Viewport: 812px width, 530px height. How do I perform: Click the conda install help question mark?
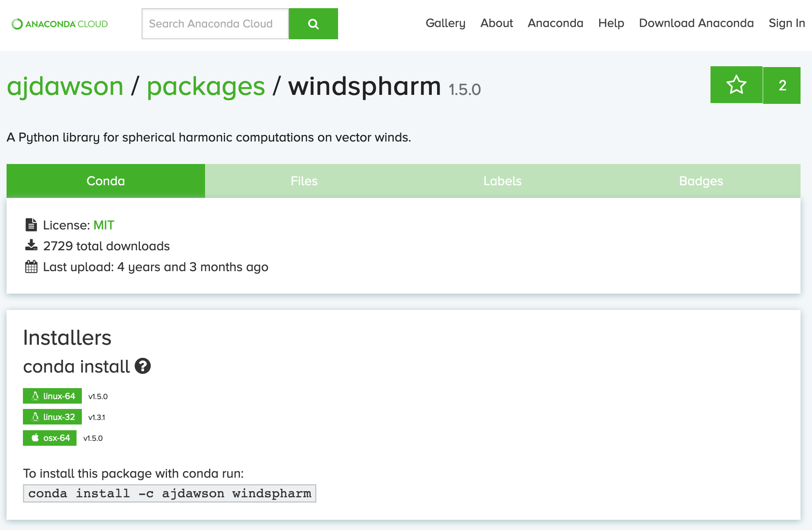(143, 366)
